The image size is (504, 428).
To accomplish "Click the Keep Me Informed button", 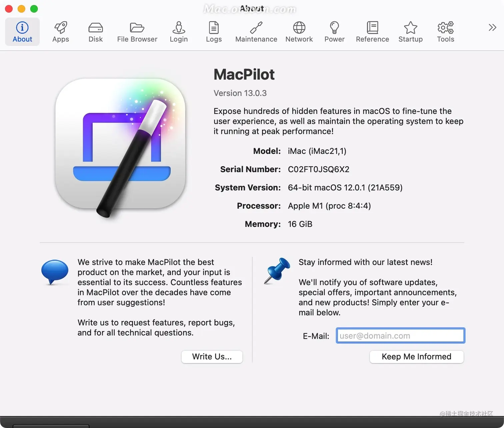I will point(417,357).
